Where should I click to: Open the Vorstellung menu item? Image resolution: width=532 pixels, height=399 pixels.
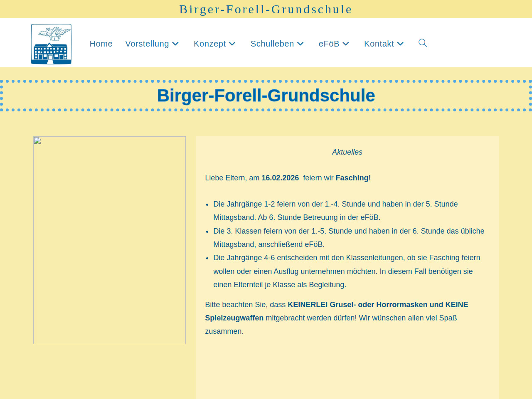click(x=147, y=44)
